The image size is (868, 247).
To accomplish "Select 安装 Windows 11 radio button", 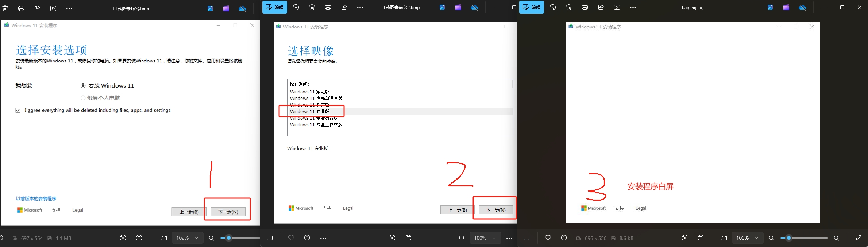I will [83, 86].
